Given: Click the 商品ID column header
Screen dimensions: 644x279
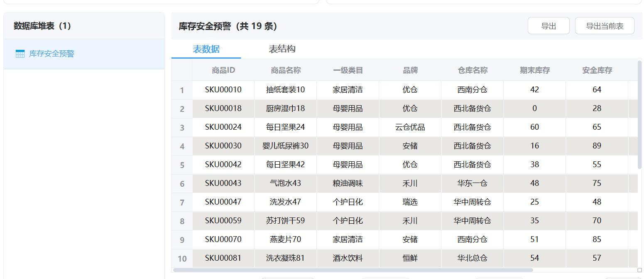Looking at the screenshot, I should (x=223, y=70).
